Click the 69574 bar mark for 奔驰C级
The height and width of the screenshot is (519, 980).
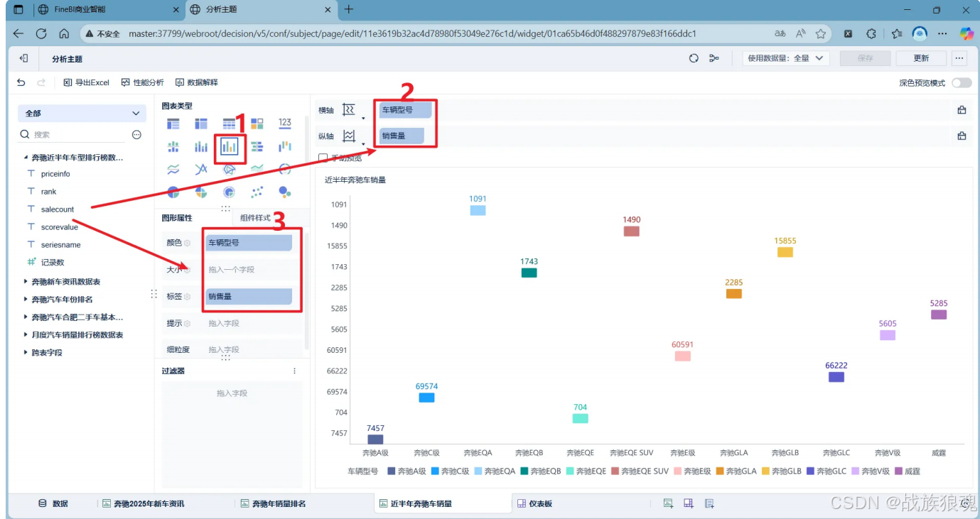click(x=426, y=398)
